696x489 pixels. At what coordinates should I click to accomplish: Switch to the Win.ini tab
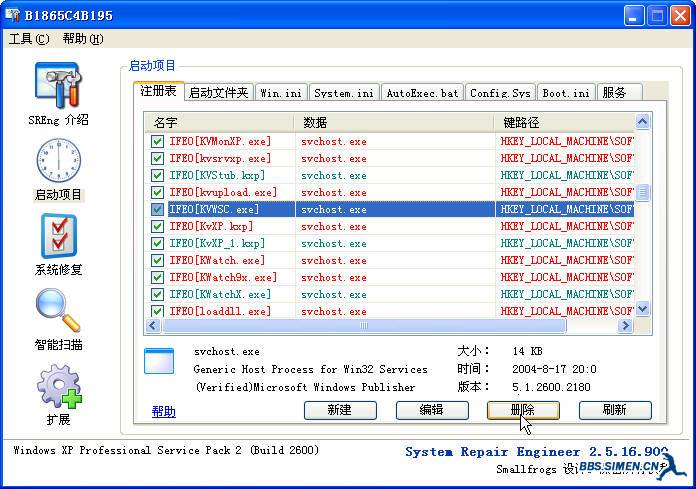[x=281, y=93]
